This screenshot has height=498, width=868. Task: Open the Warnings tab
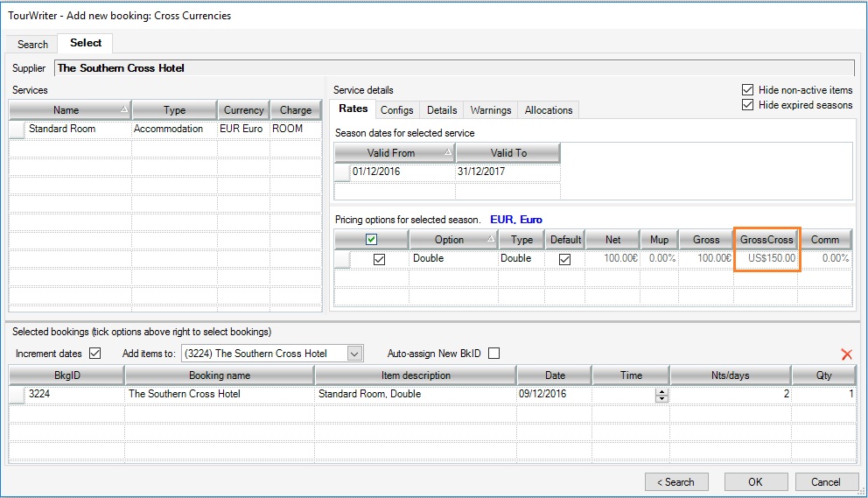click(x=490, y=110)
